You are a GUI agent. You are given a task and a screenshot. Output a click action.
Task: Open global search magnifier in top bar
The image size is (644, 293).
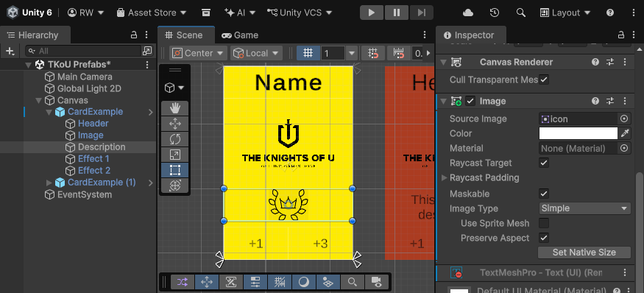click(521, 13)
